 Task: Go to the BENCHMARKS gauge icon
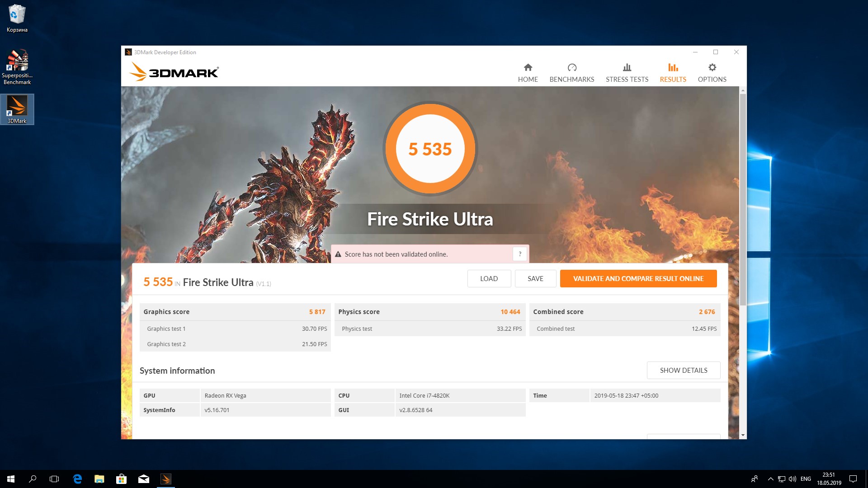tap(572, 68)
